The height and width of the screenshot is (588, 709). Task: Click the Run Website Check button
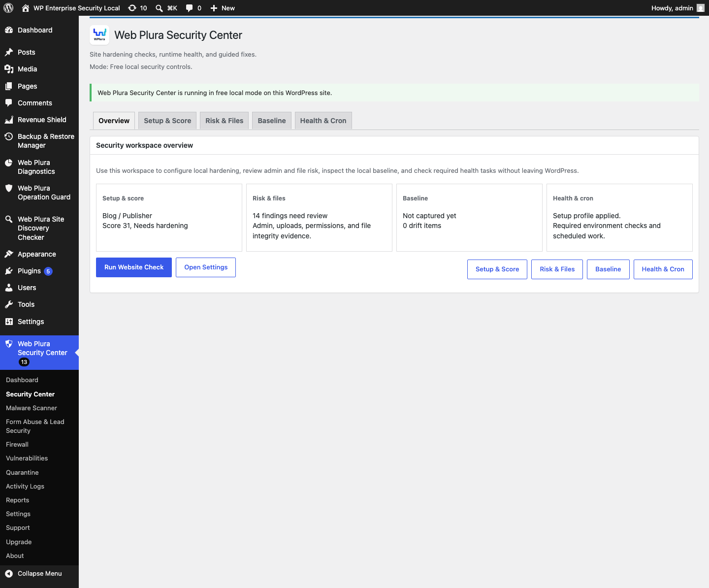coord(134,267)
